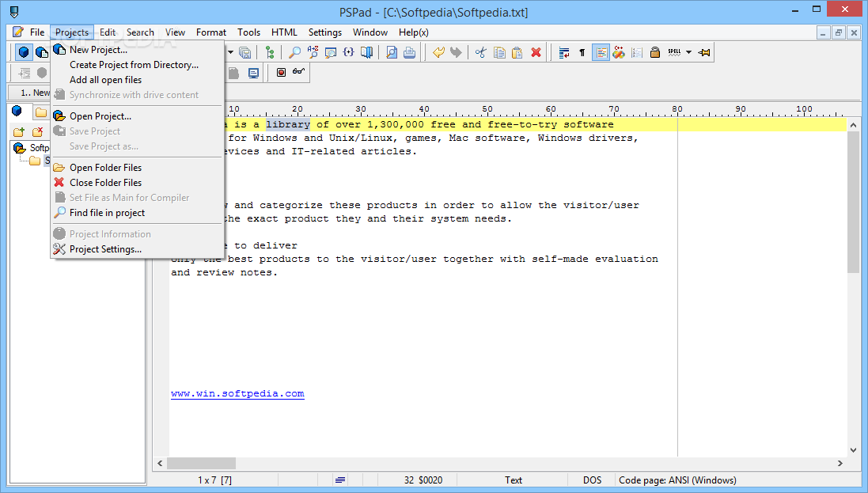Choose Open Project... menu entry

coord(138,116)
